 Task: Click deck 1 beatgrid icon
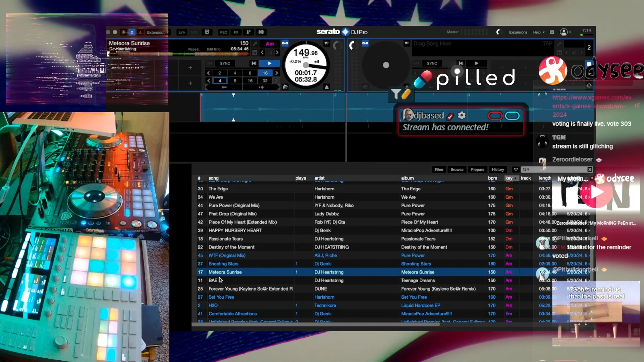tap(255, 53)
